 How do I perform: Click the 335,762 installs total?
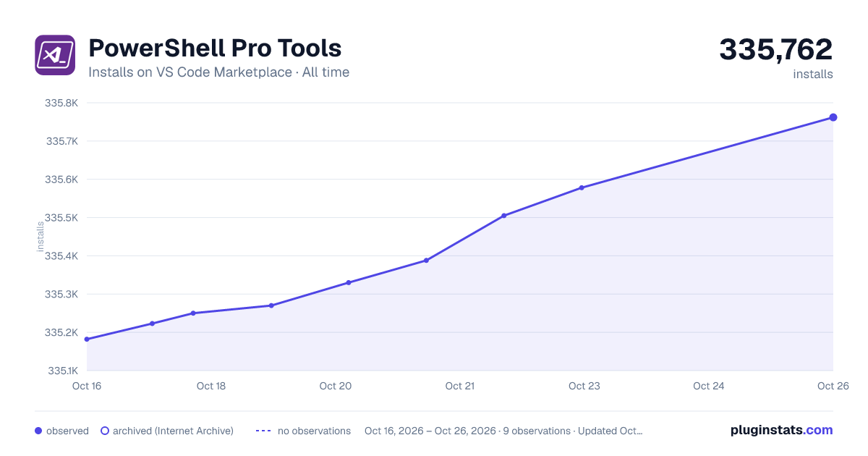pos(775,49)
